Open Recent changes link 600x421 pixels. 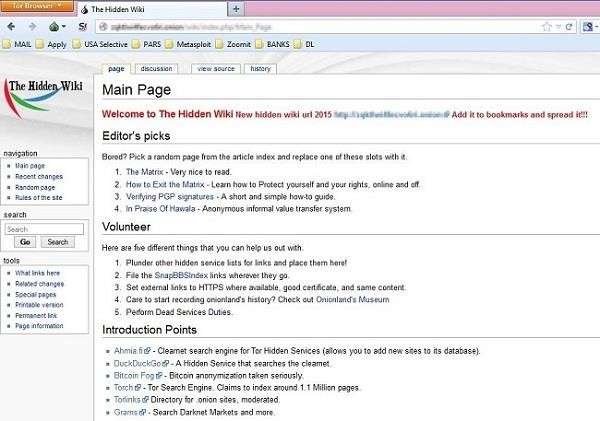coord(39,176)
